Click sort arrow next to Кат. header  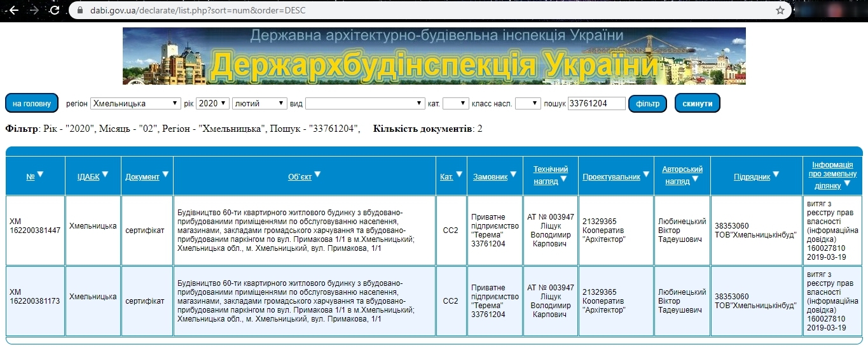pyautogui.click(x=459, y=174)
